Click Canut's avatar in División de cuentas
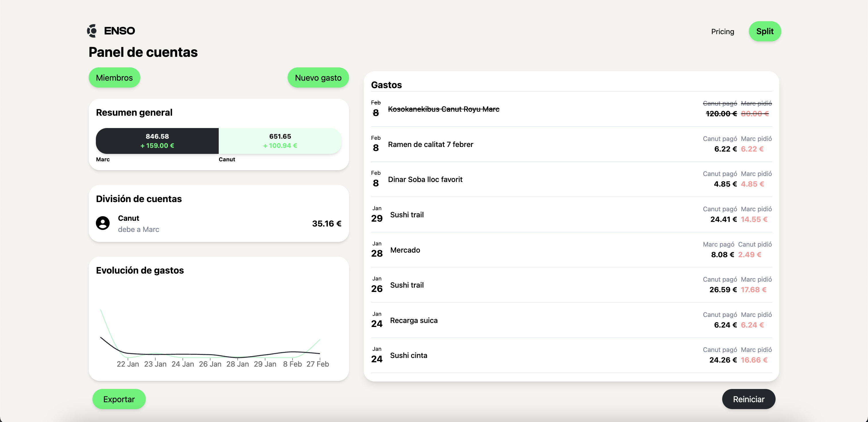 [x=103, y=223]
